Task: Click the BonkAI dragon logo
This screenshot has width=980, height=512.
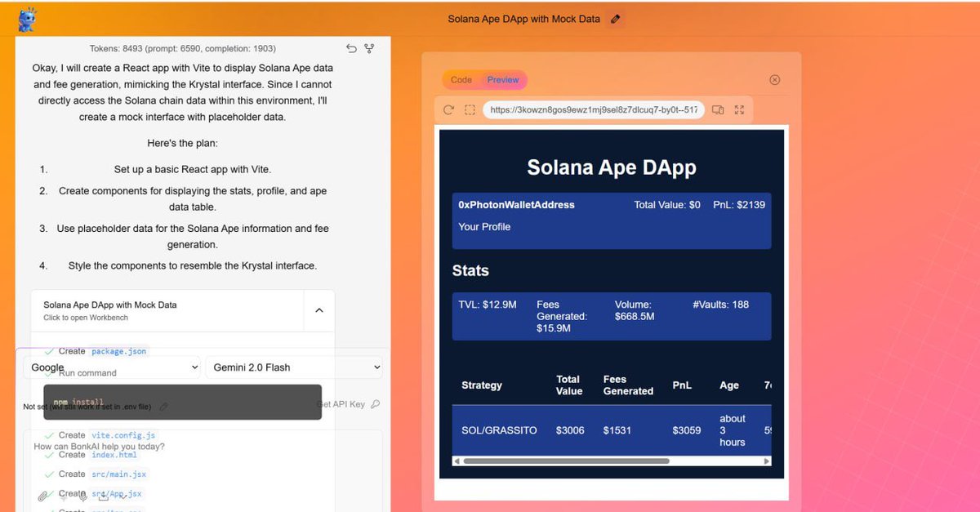Action: coord(29,19)
